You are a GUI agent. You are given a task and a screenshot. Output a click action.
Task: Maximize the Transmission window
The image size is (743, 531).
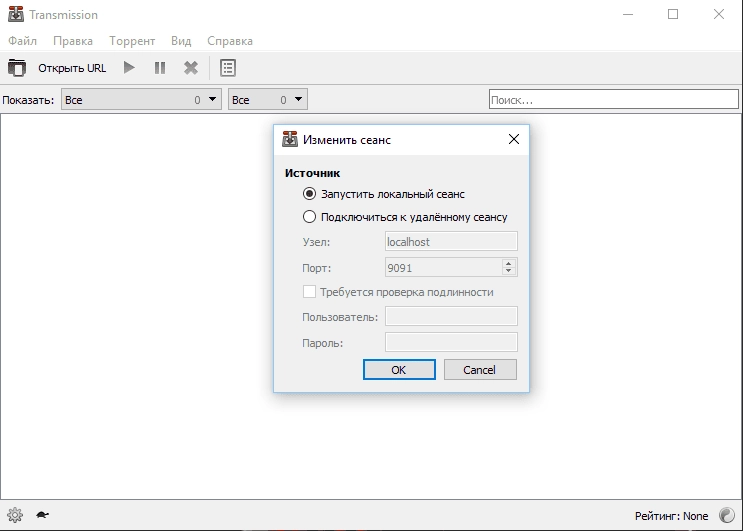pos(673,14)
